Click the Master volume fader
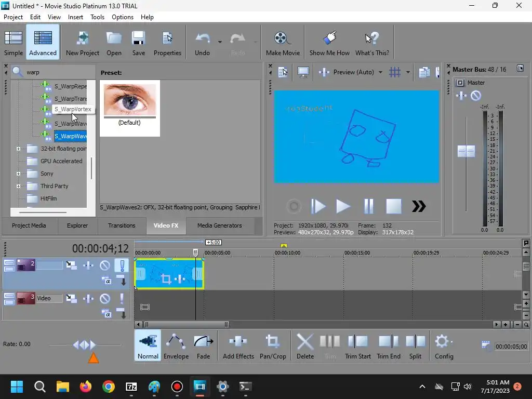Image resolution: width=532 pixels, height=399 pixels. click(x=466, y=151)
